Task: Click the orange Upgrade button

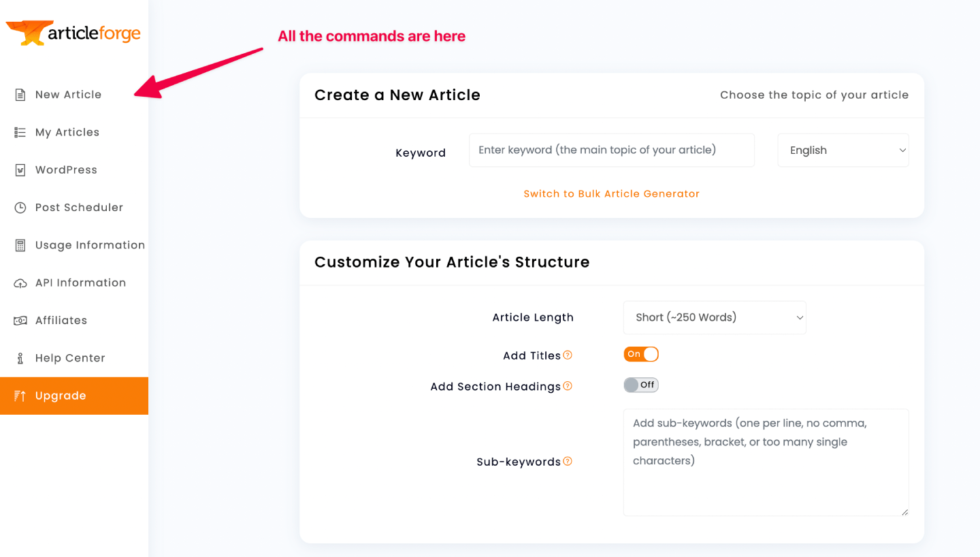Action: (74, 396)
